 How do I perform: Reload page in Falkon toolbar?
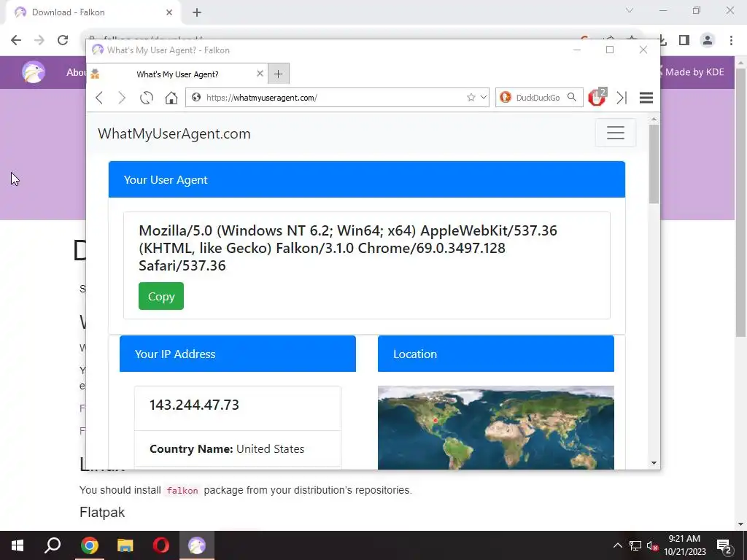(146, 98)
